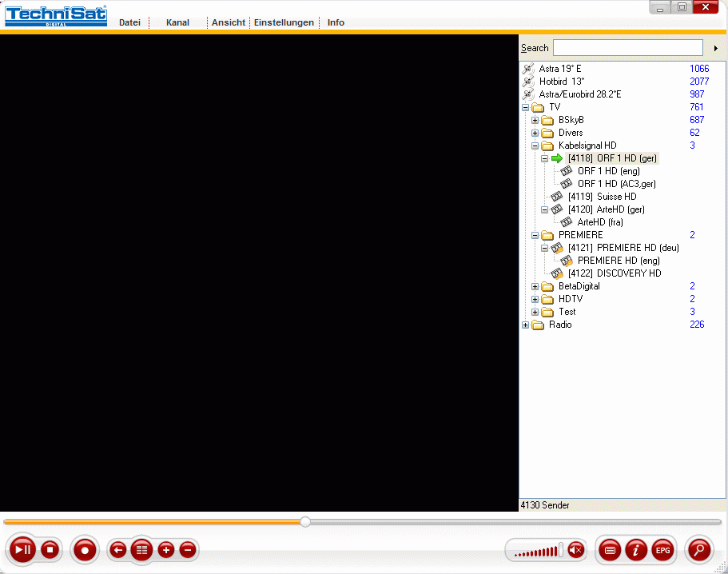This screenshot has width=728, height=574.
Task: Click the red magnifier search button
Action: pos(698,550)
